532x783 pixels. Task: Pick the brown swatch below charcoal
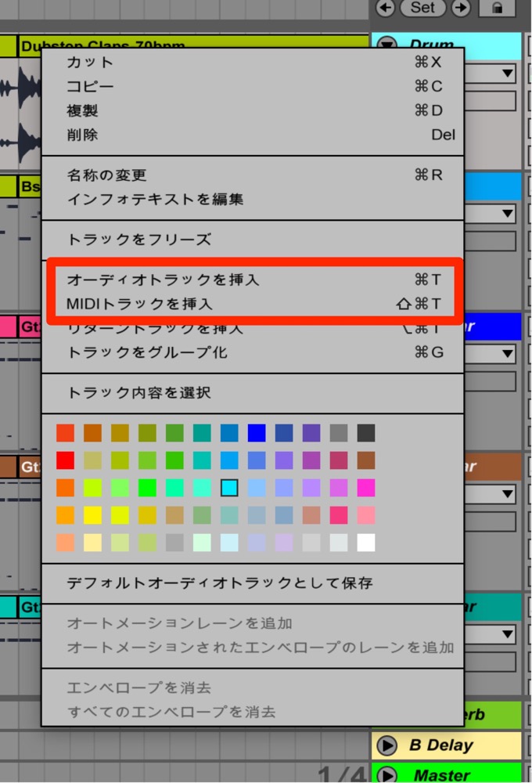pos(366,460)
